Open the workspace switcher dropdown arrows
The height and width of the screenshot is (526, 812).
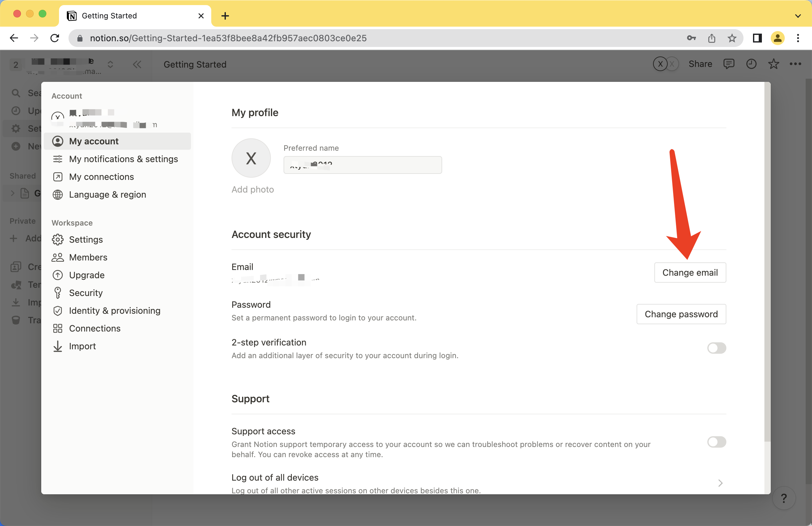[110, 64]
